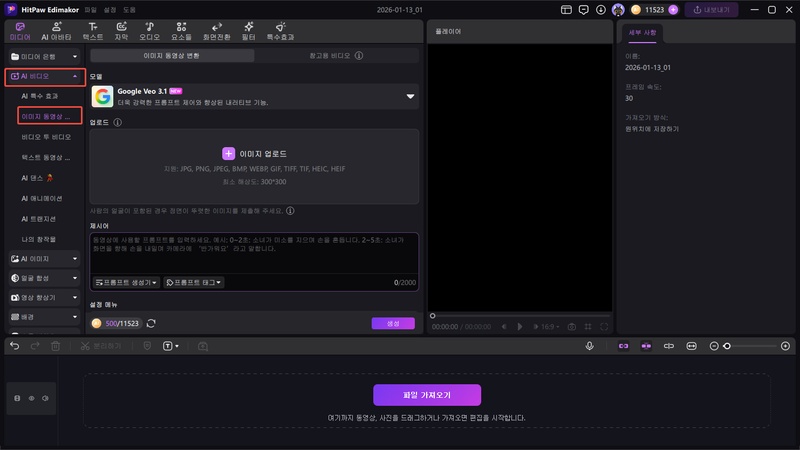The height and width of the screenshot is (450, 800).
Task: Click the microphone voice record icon
Action: 589,346
